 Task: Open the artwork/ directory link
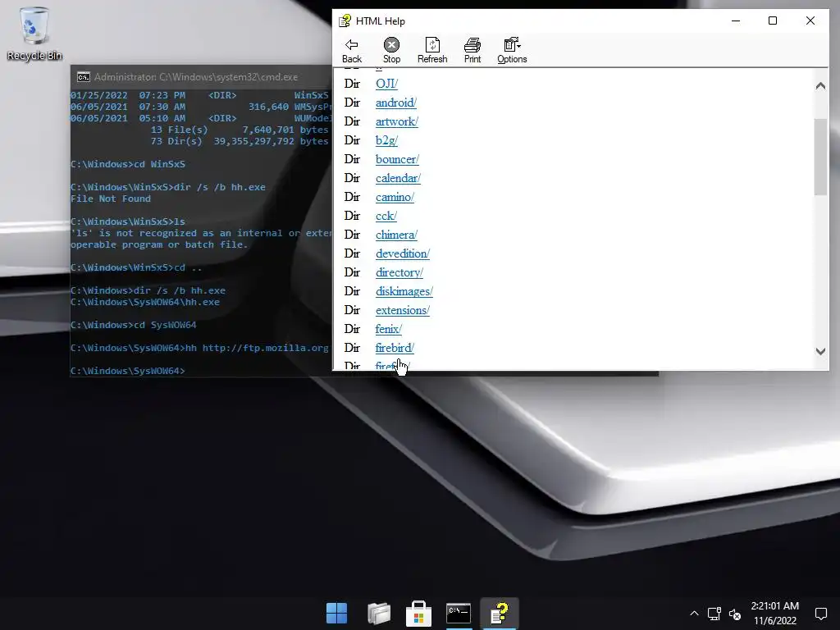(x=396, y=121)
